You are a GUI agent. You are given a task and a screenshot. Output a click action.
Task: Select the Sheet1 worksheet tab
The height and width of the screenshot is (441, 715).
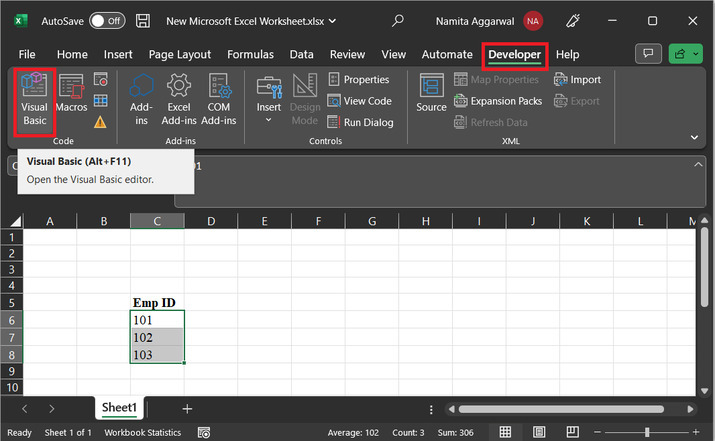[x=121, y=408]
